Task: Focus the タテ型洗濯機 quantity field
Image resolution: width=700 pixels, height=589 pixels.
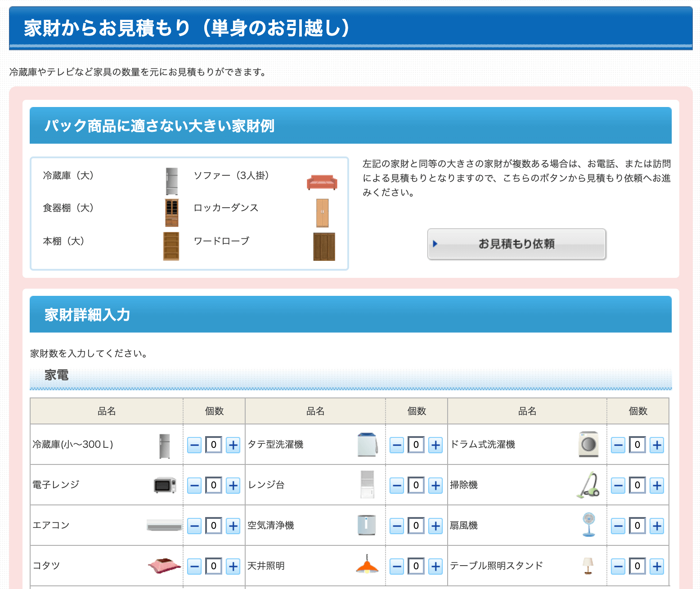Action: coord(416,445)
